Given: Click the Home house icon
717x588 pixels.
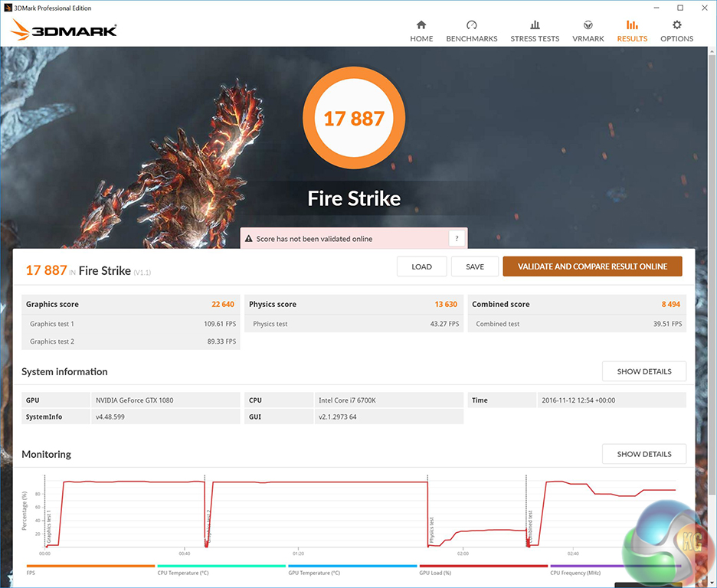Looking at the screenshot, I should tap(421, 24).
